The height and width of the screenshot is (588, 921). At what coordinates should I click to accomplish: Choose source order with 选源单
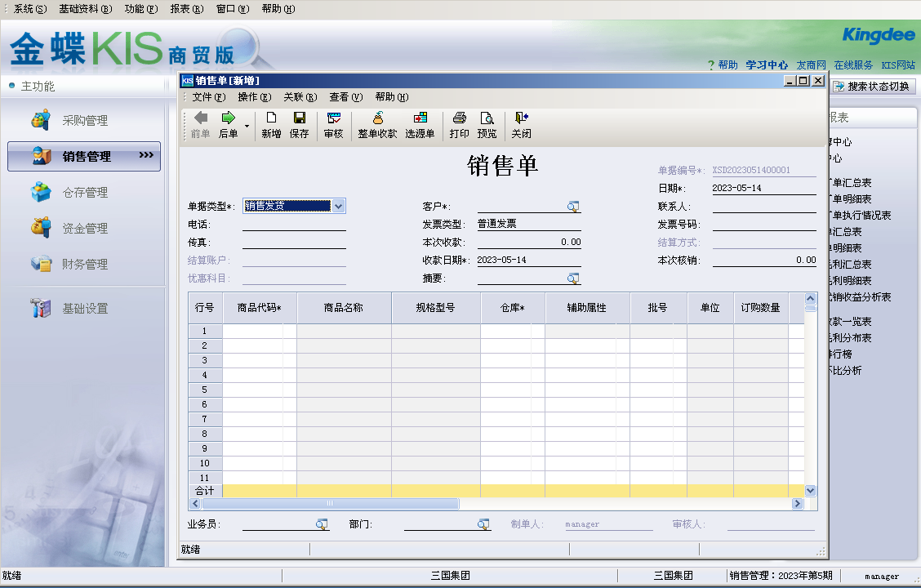click(420, 125)
